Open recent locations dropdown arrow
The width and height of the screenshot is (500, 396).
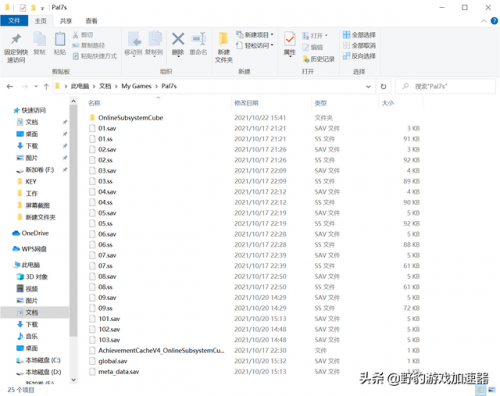[x=36, y=87]
